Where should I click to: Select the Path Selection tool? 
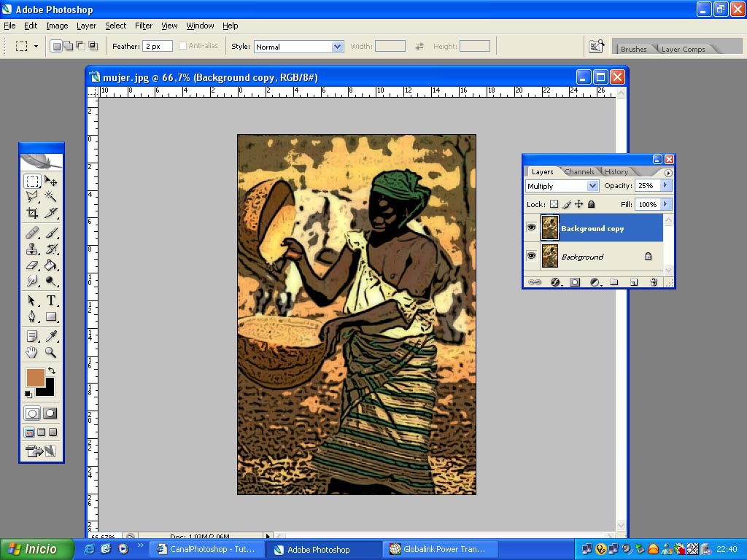click(x=32, y=300)
